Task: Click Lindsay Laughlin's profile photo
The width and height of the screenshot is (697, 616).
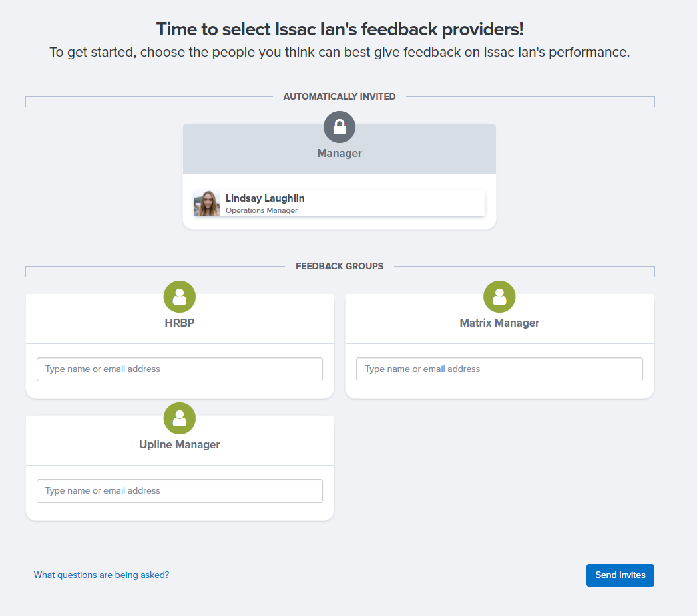Action: [x=206, y=204]
